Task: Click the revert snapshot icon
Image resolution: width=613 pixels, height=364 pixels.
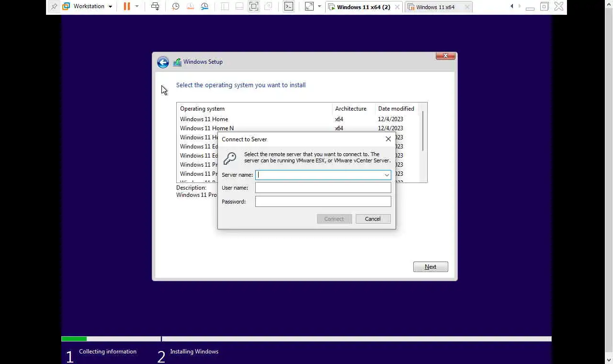Action: pyautogui.click(x=190, y=7)
